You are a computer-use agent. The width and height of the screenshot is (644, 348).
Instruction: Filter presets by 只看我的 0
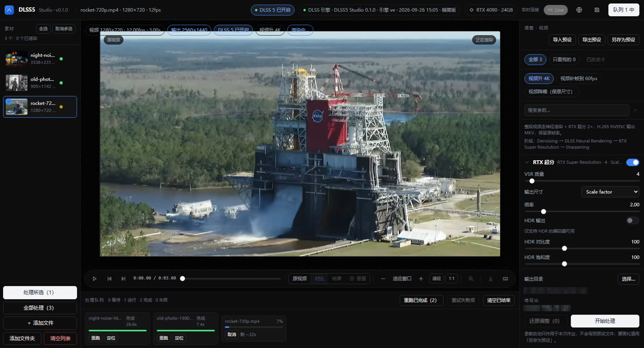tap(564, 59)
